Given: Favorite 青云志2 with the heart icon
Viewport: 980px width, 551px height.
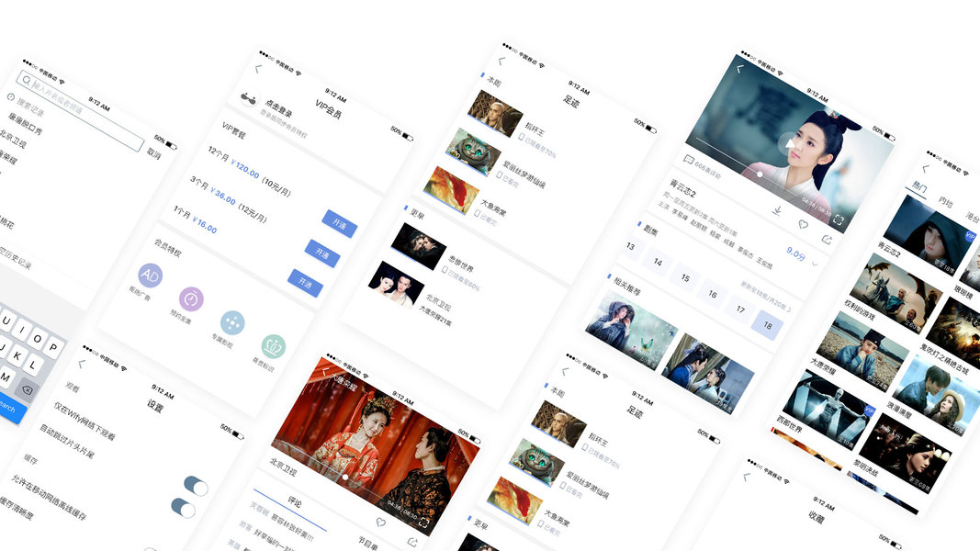Looking at the screenshot, I should point(803,225).
